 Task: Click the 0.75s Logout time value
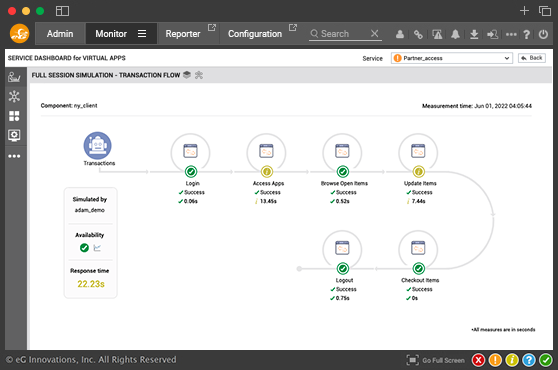click(342, 298)
